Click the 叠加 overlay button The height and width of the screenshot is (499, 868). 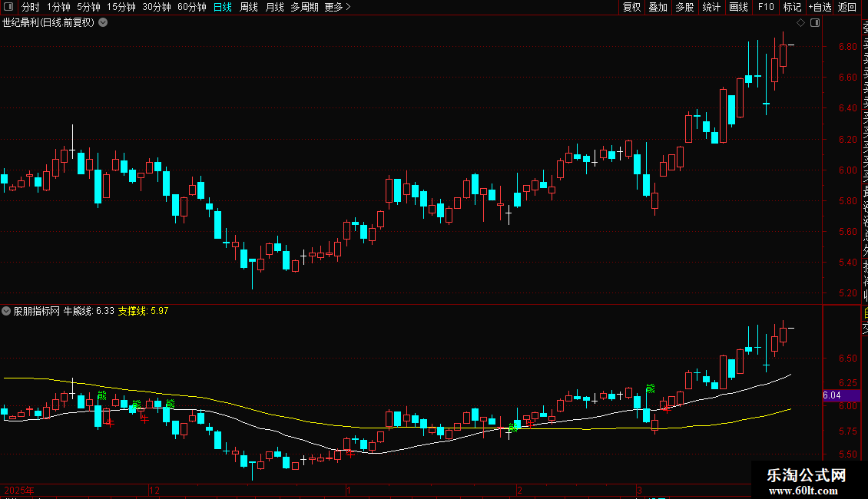tap(658, 7)
